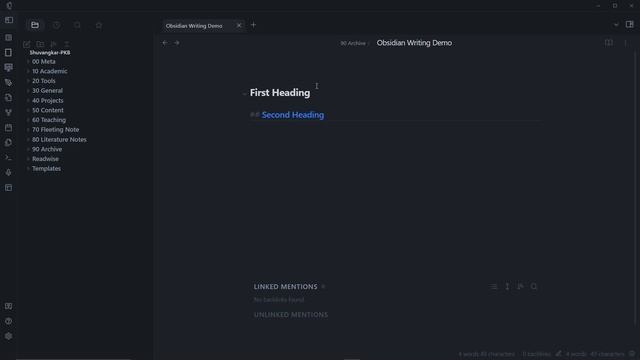Fold the First Heading section arrow
Image resolution: width=640 pixels, height=360 pixels.
point(244,93)
